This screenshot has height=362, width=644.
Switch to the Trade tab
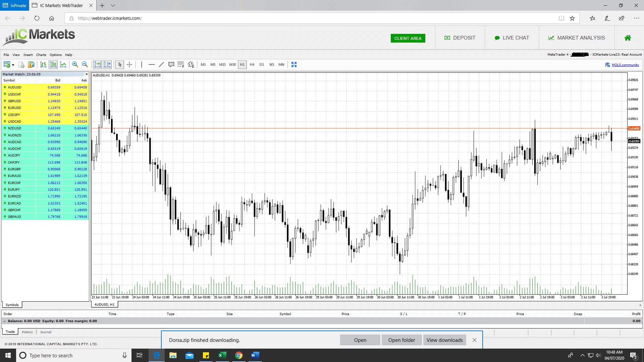[10, 331]
